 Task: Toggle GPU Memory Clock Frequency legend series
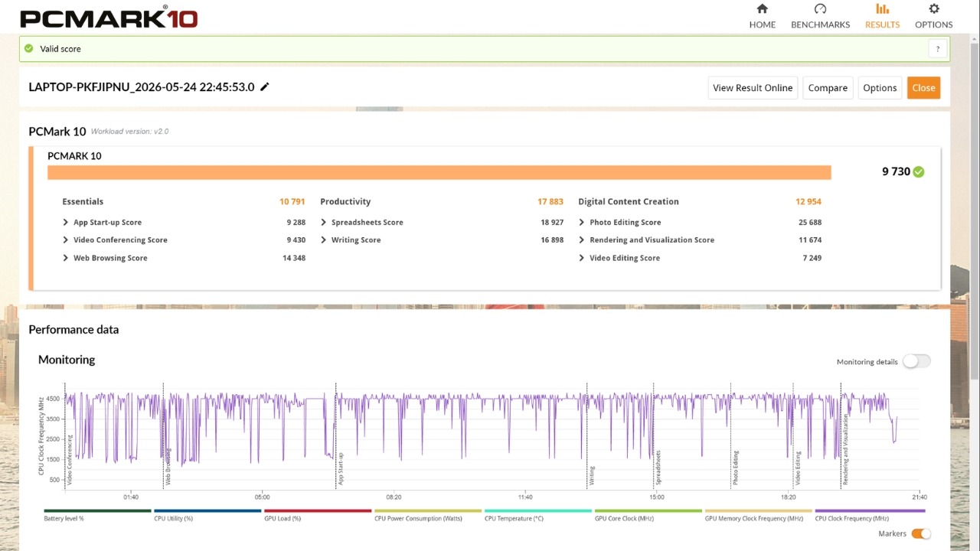point(758,514)
